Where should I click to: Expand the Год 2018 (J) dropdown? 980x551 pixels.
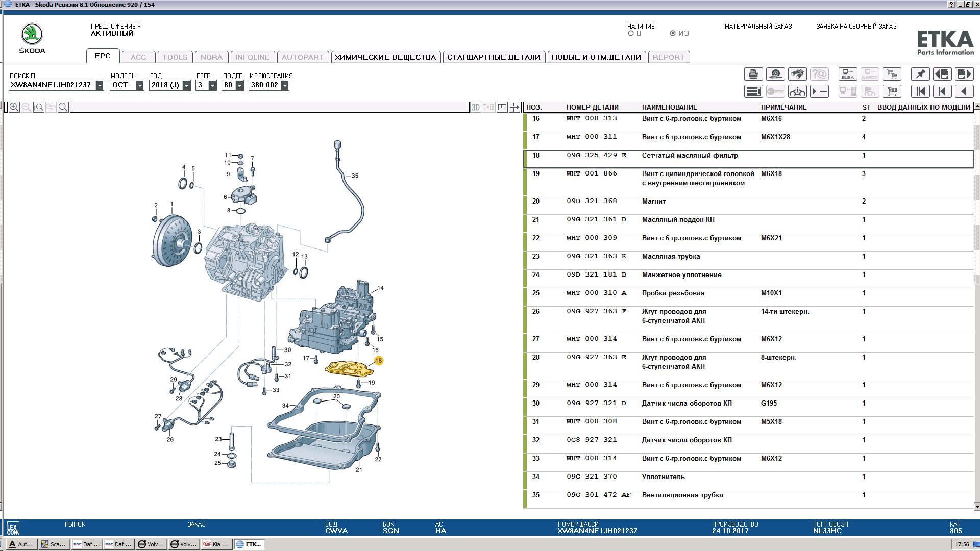(186, 85)
